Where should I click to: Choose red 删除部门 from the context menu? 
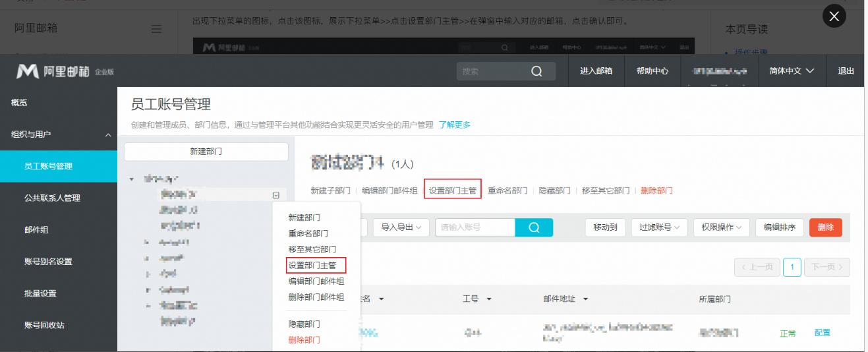pos(304,340)
